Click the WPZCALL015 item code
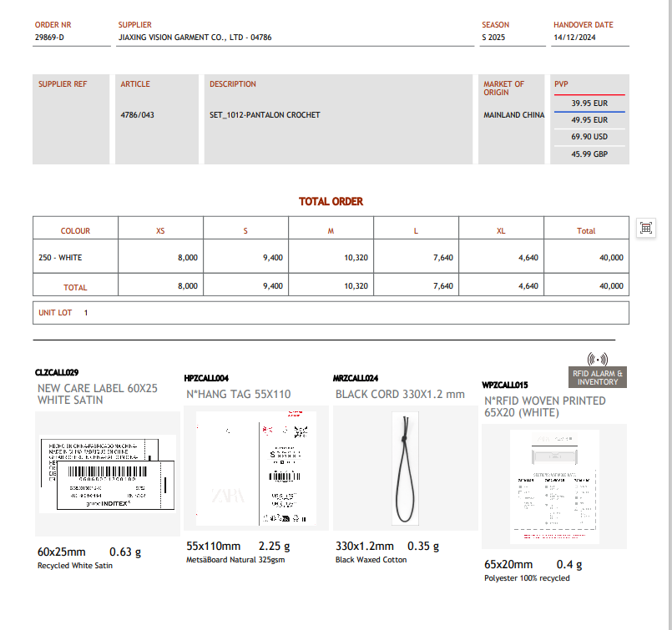This screenshot has height=630, width=672. click(x=505, y=386)
